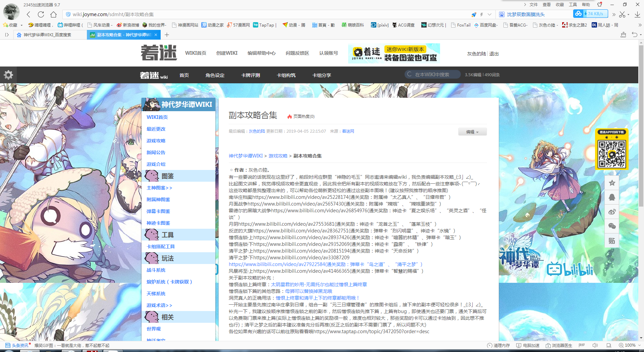The image size is (644, 352).
Task: Toggle the sidebar panel icon left of the tabs
Action: pos(7,35)
